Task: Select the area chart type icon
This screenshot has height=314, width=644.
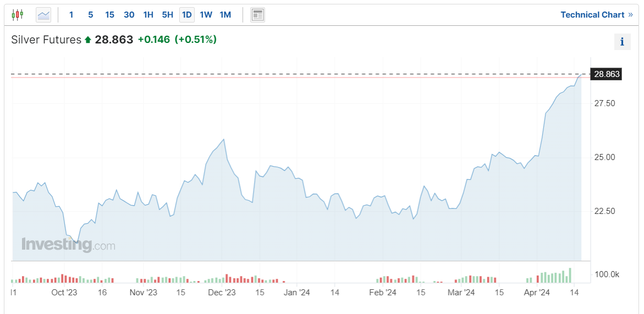Action: (x=43, y=15)
